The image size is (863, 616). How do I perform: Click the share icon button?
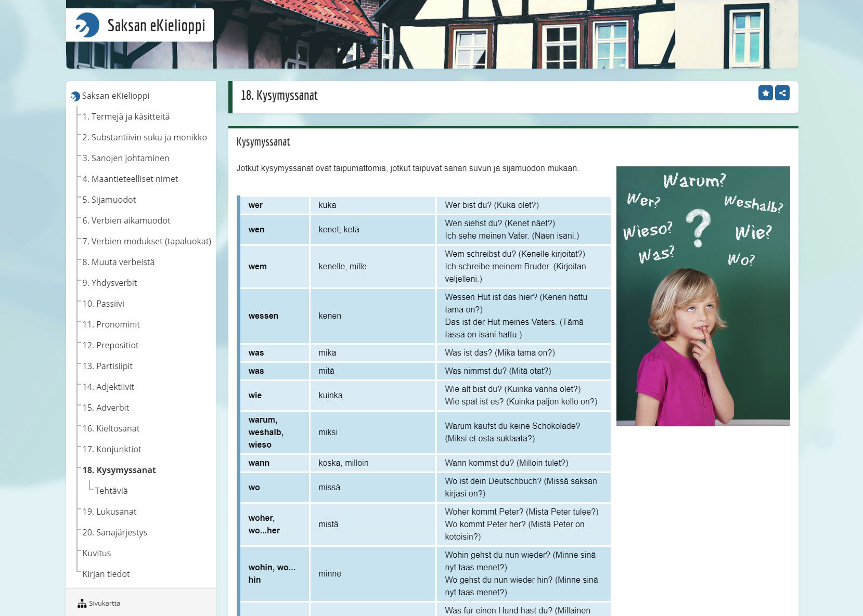pos(782,93)
